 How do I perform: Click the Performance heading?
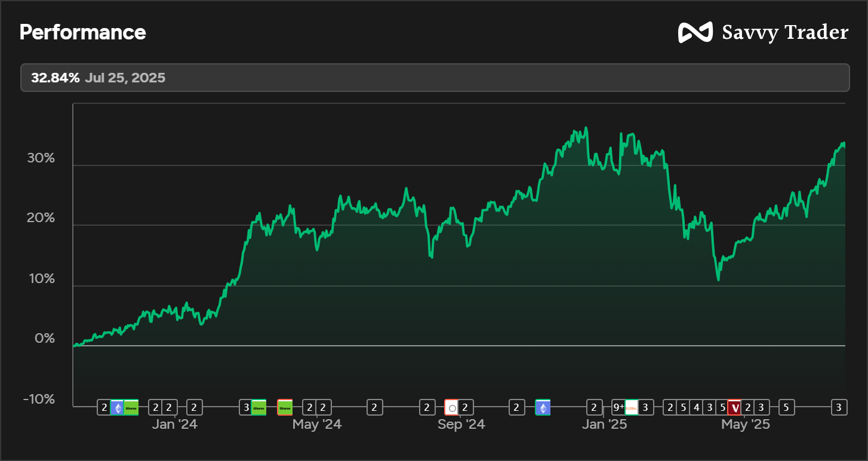click(x=82, y=32)
